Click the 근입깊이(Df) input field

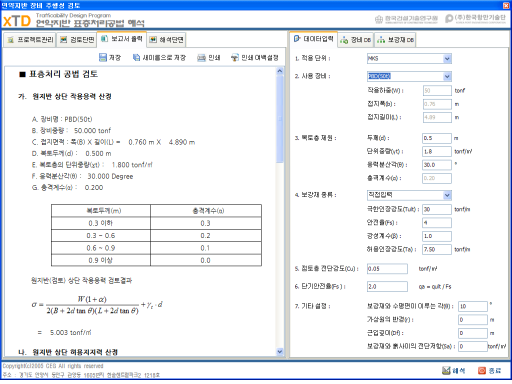[x=473, y=333]
